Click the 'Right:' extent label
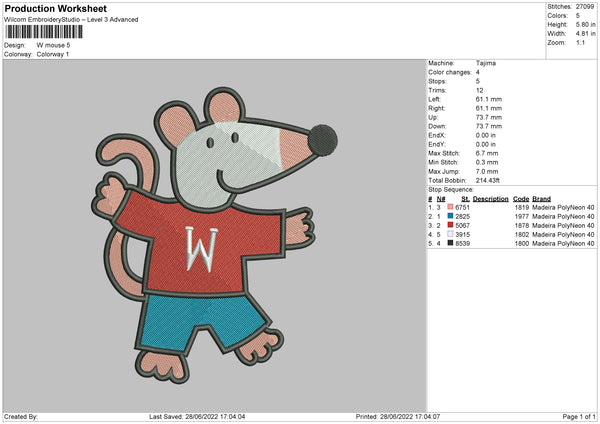 (x=436, y=108)
